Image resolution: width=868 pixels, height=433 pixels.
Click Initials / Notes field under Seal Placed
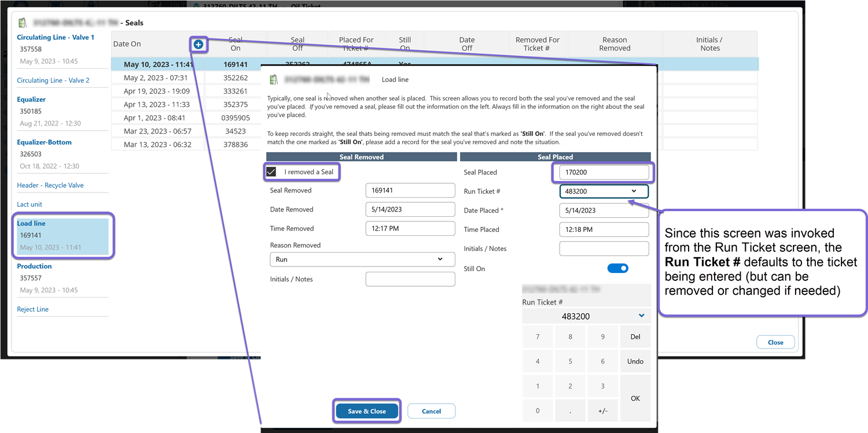[x=604, y=249]
